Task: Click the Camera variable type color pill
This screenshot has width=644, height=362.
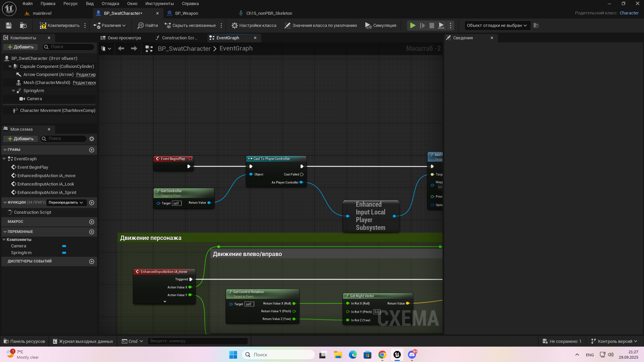Action: [64, 246]
